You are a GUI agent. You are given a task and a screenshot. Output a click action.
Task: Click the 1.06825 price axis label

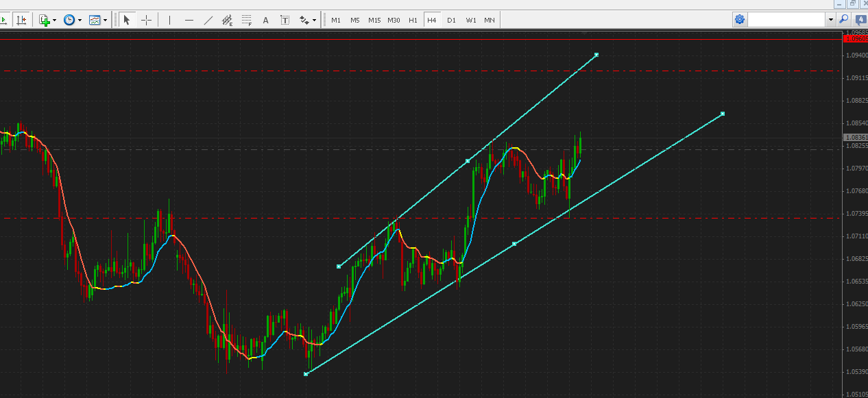[x=856, y=258]
